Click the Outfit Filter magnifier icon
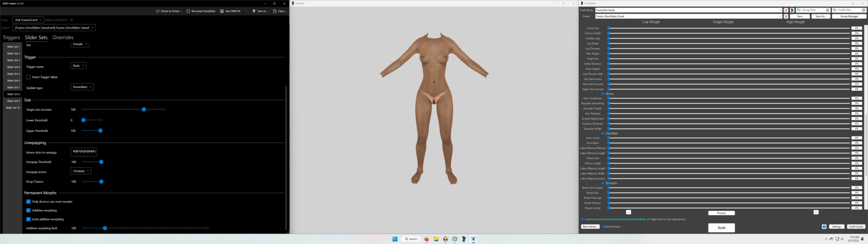Image resolution: width=868 pixels, height=244 pixels. (x=835, y=10)
